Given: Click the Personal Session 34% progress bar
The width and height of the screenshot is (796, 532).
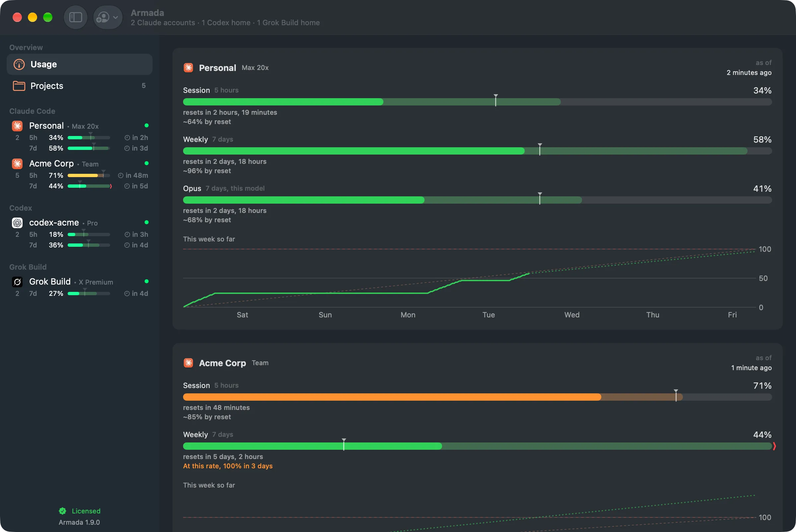Looking at the screenshot, I should tap(477, 102).
